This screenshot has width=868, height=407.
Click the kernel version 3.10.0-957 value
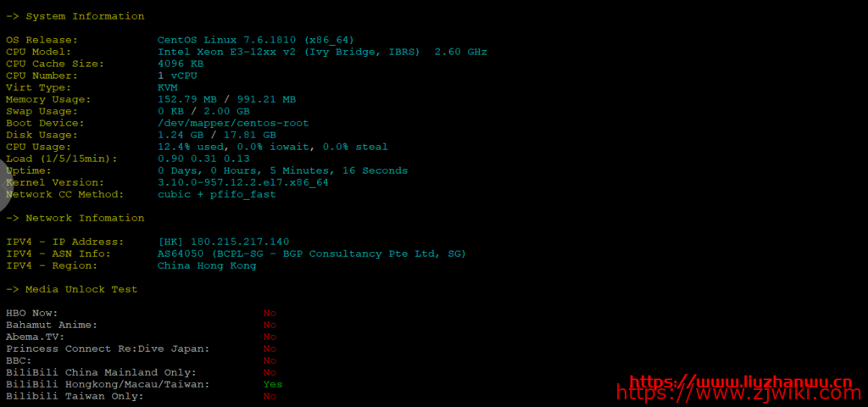pos(243,183)
